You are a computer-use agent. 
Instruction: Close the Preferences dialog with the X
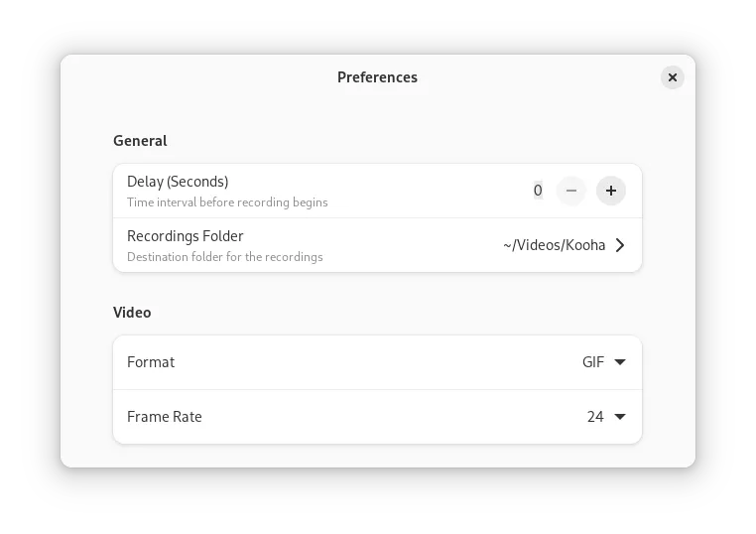coord(672,77)
